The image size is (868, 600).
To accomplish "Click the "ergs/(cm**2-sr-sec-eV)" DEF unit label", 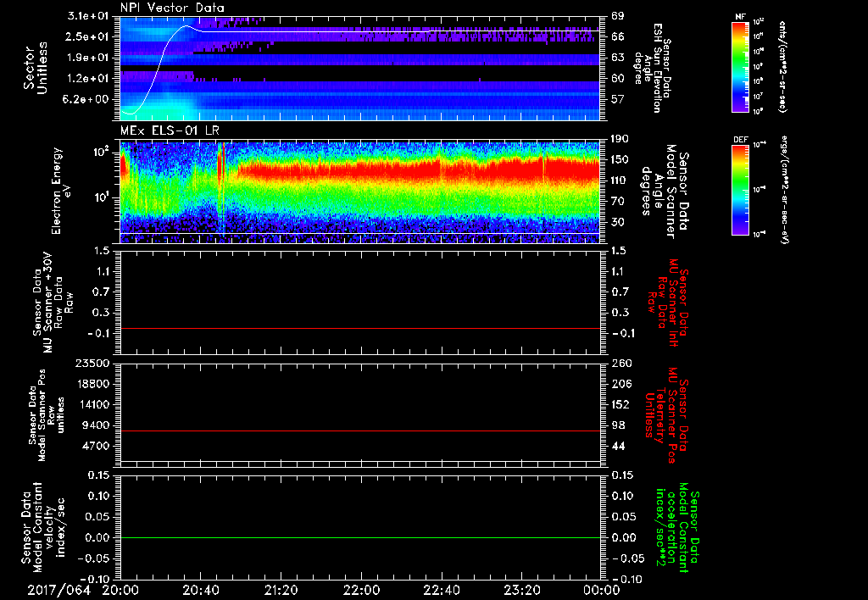I will [783, 189].
